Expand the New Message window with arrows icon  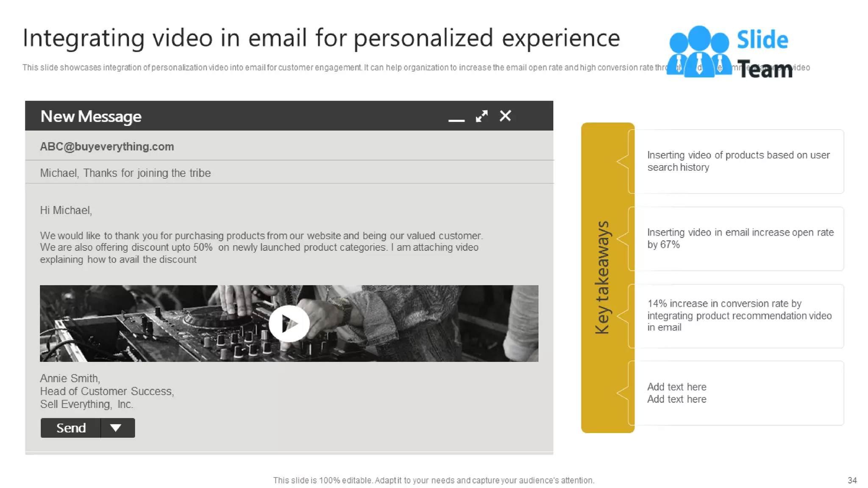click(481, 116)
